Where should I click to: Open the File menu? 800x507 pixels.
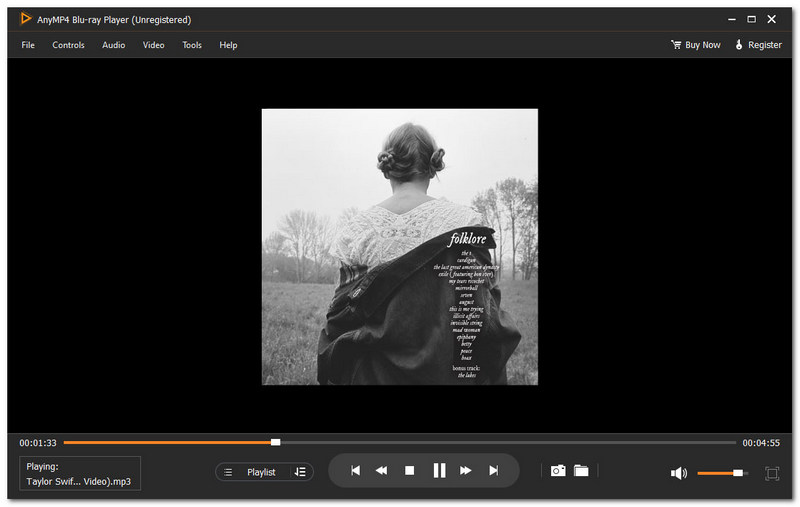pos(28,45)
